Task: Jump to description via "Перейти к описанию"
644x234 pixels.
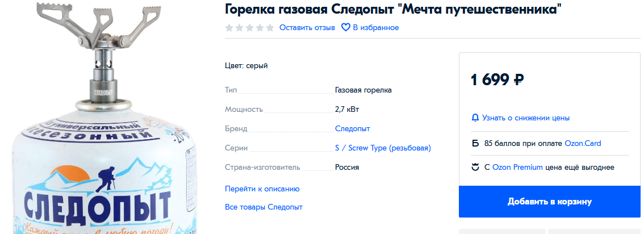Action: (262, 189)
